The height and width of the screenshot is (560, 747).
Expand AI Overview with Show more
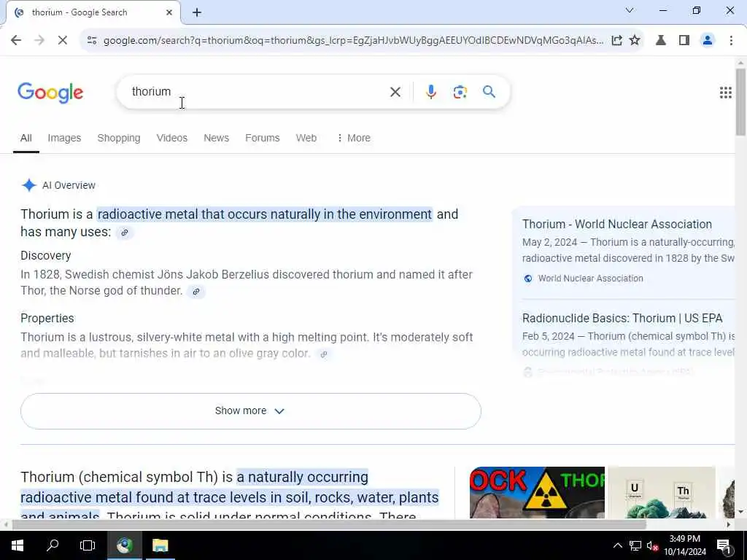251,411
